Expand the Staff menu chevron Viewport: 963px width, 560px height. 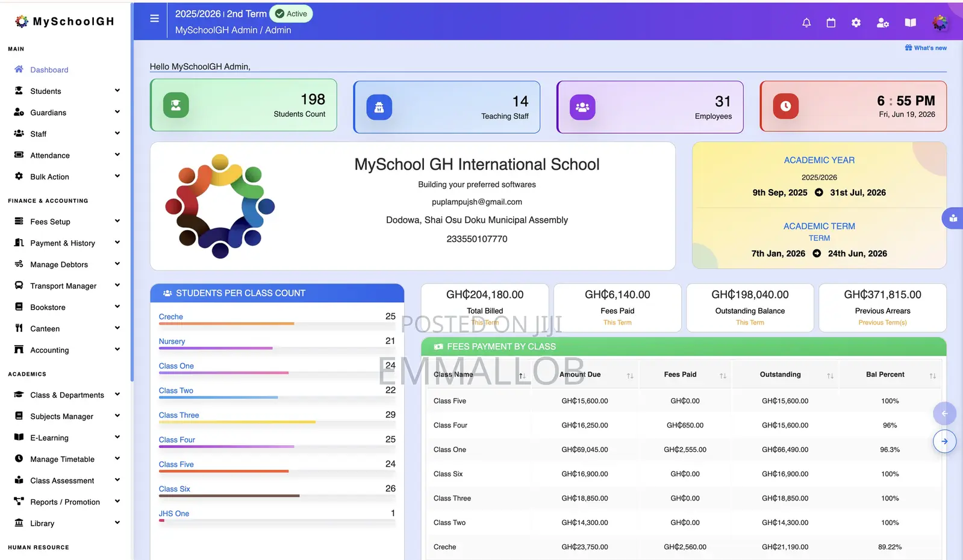(117, 133)
